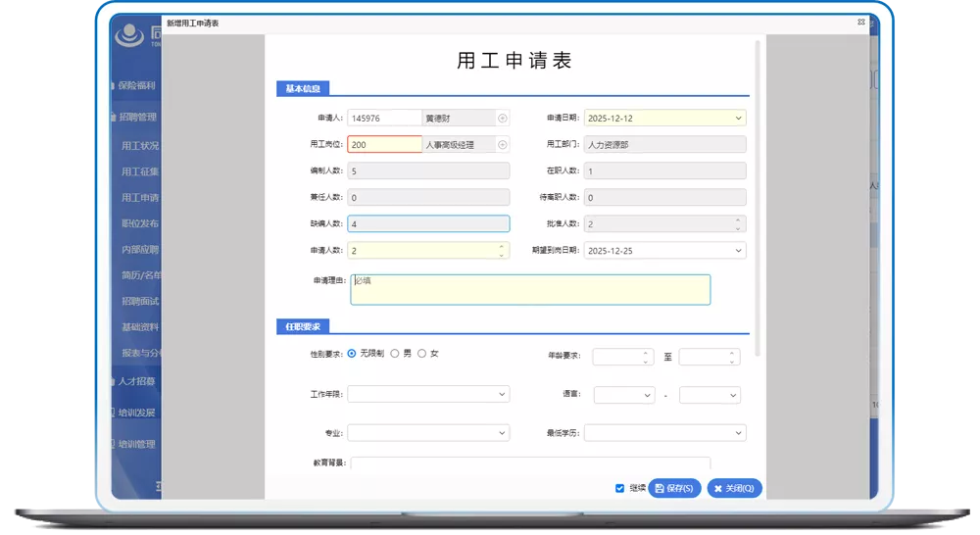Click the 基本信息 section tab
Viewport: 980px width, 535px height.
click(303, 89)
